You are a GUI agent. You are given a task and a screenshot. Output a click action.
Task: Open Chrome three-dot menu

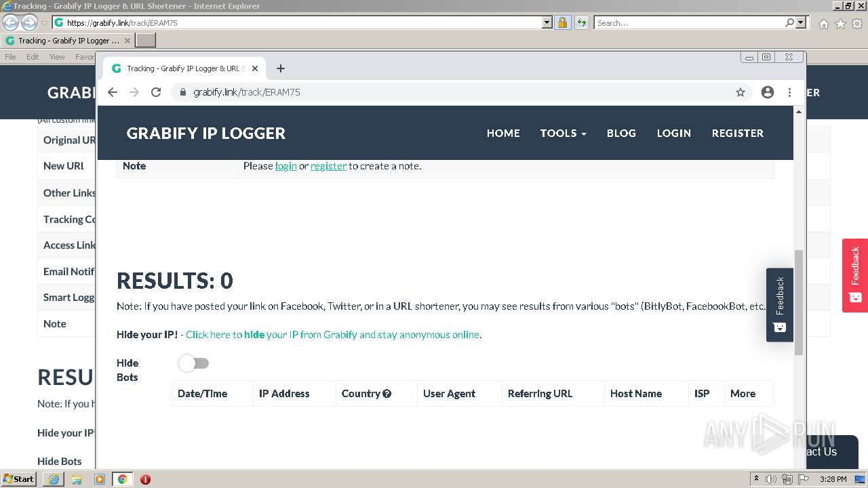(x=789, y=92)
